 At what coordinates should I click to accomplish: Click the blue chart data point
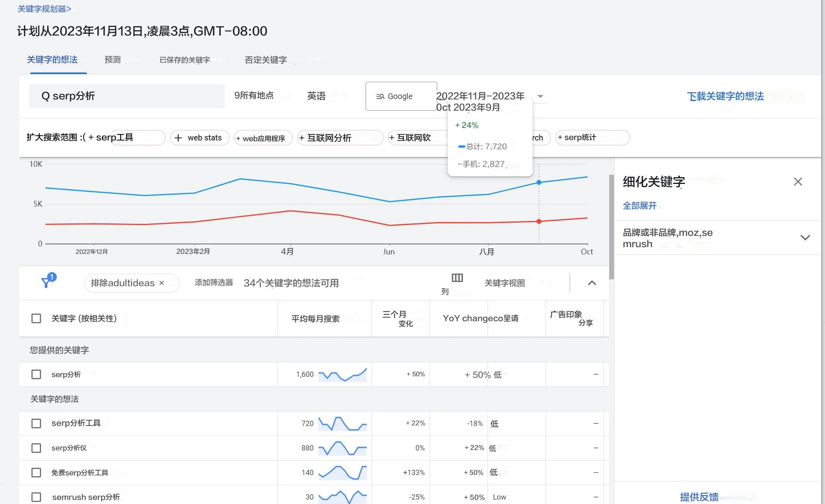point(539,182)
